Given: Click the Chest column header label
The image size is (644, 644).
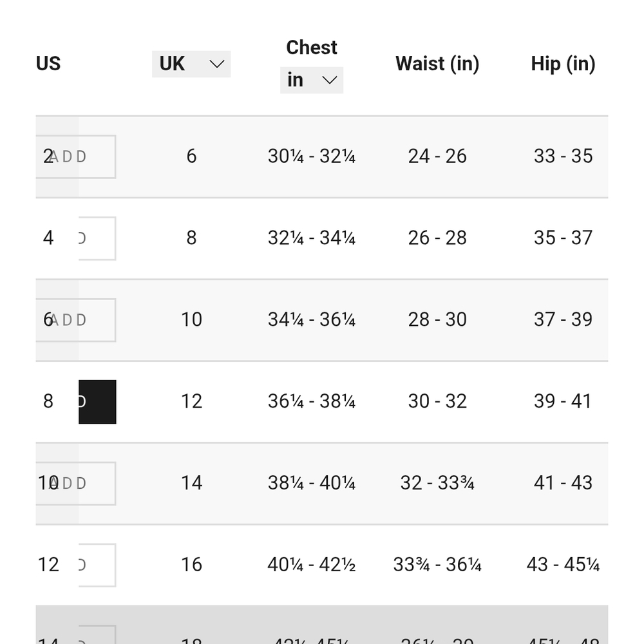Looking at the screenshot, I should [312, 48].
